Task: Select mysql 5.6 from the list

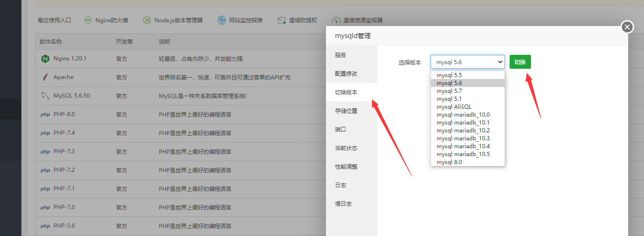Action: 468,83
